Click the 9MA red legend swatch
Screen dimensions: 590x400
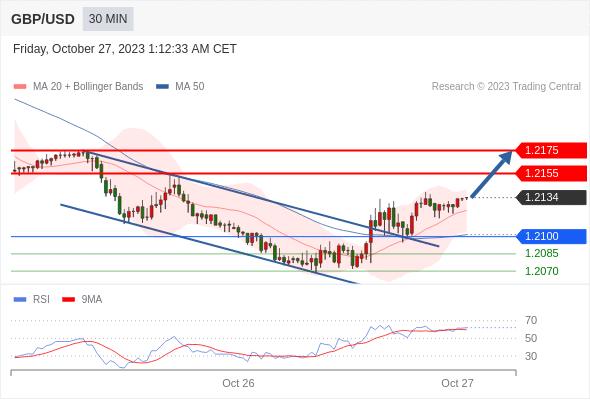[68, 300]
